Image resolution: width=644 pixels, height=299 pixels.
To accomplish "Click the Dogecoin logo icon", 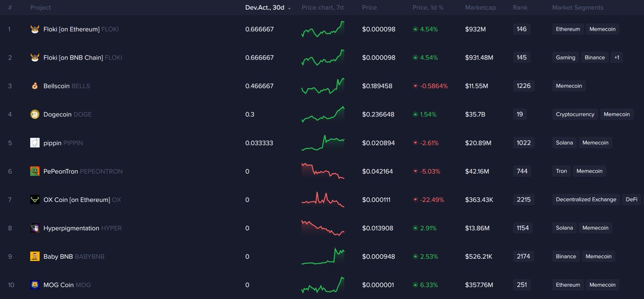I will (35, 114).
